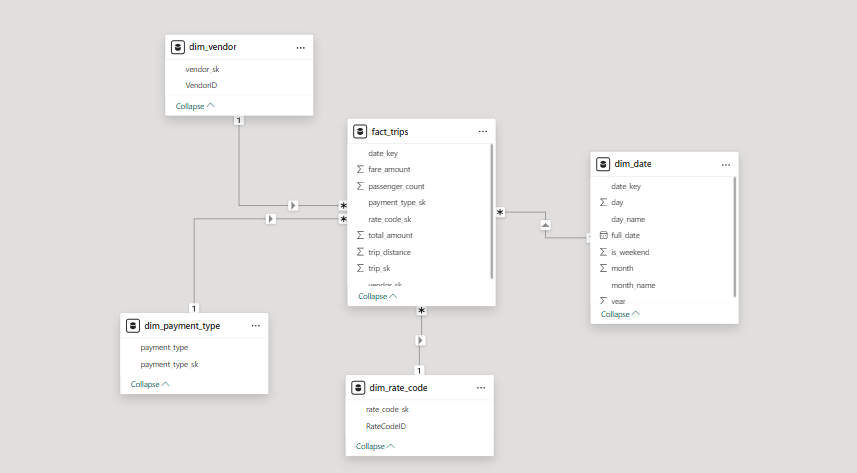
Task: Collapse the dim_date table card
Action: (x=620, y=314)
